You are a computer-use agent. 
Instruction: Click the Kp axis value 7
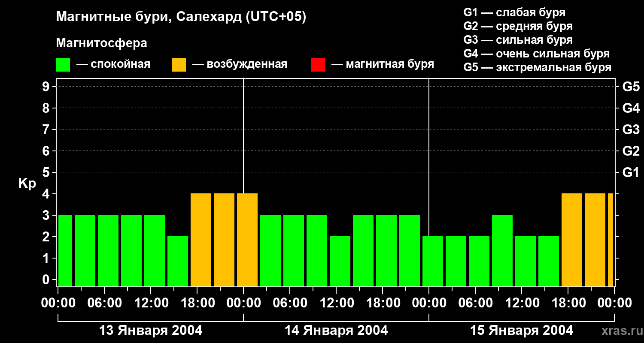coord(47,129)
